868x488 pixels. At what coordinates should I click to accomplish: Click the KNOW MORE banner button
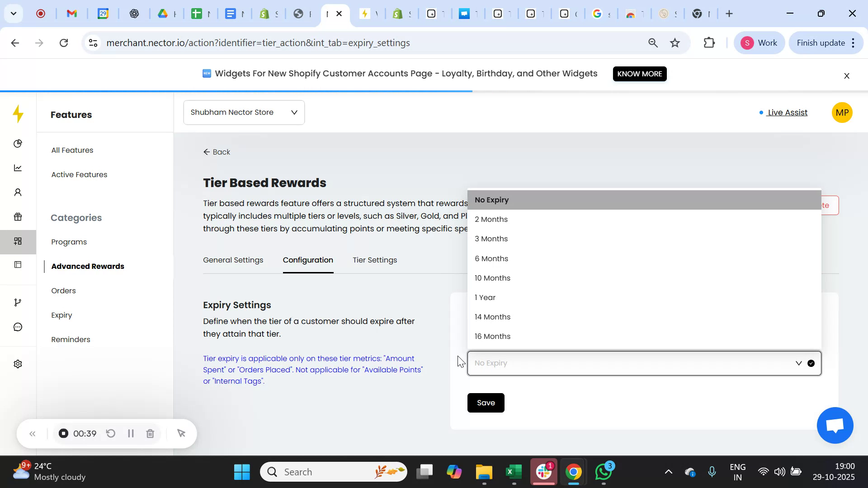tap(639, 74)
